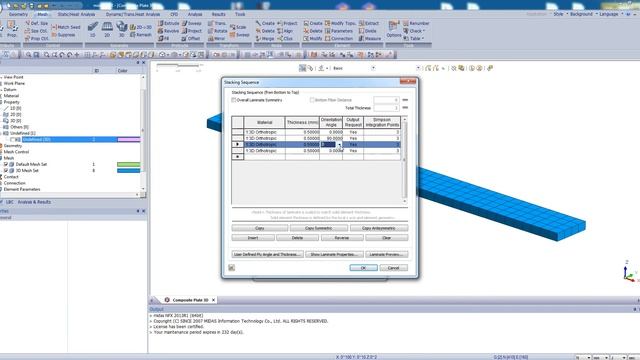The height and width of the screenshot is (360, 640).
Task: Toggle 3D Mesh Set visibility checkbox
Action: [6, 171]
